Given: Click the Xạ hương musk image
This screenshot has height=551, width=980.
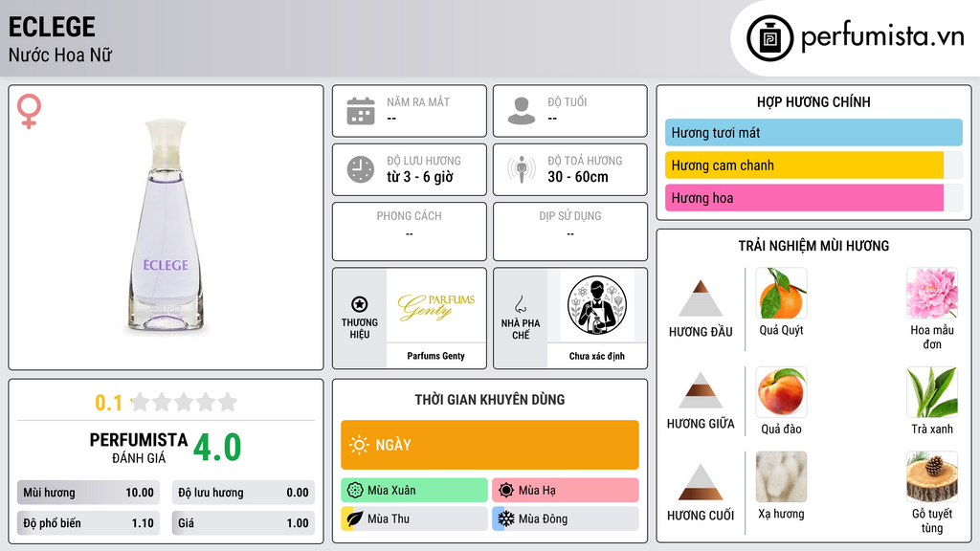Looking at the screenshot, I should (781, 476).
